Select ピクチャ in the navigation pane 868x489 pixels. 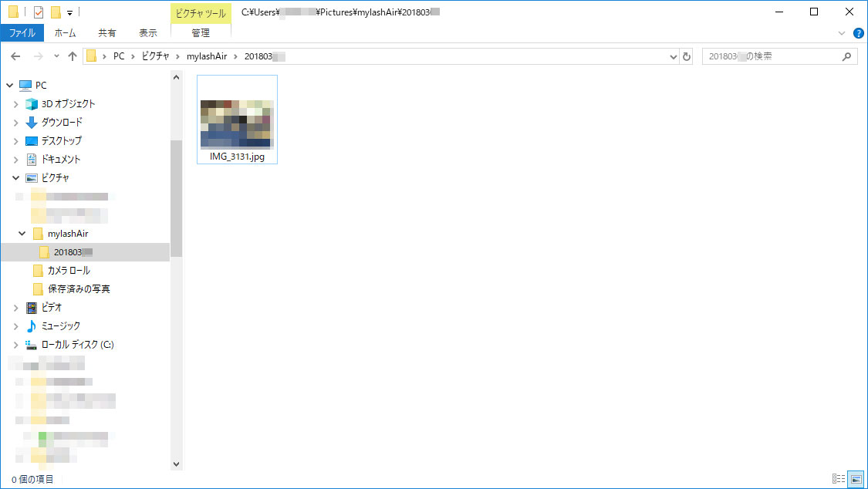click(x=55, y=177)
